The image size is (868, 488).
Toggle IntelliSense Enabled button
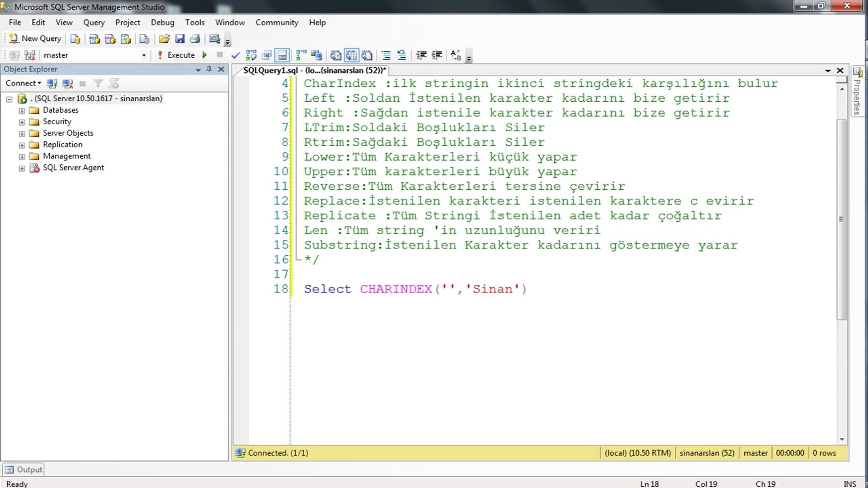pos(283,55)
